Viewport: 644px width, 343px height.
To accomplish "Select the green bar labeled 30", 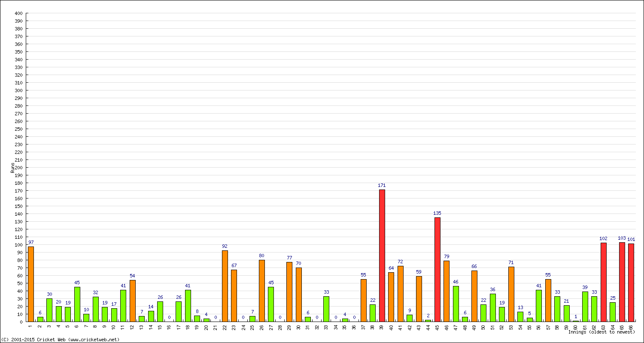I will [49, 310].
